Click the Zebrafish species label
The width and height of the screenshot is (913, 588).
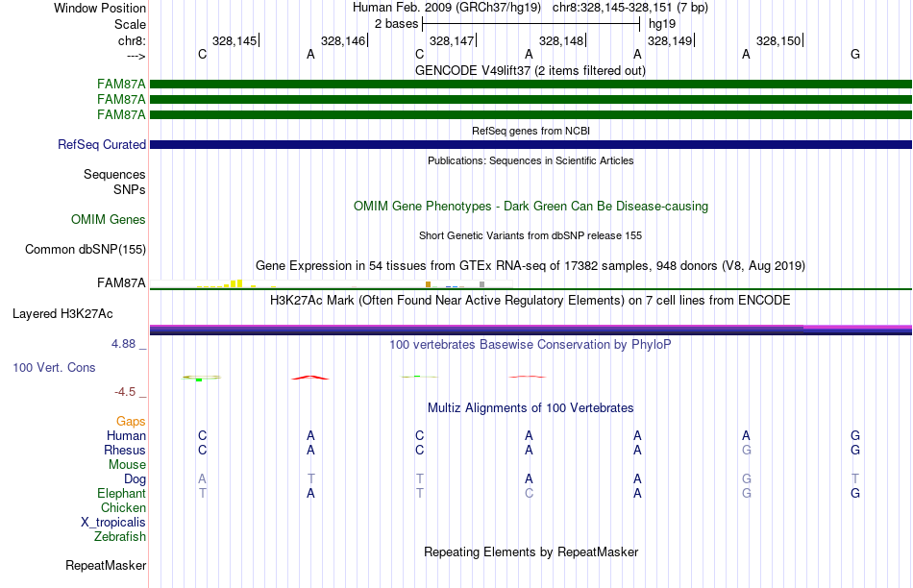[x=120, y=536]
